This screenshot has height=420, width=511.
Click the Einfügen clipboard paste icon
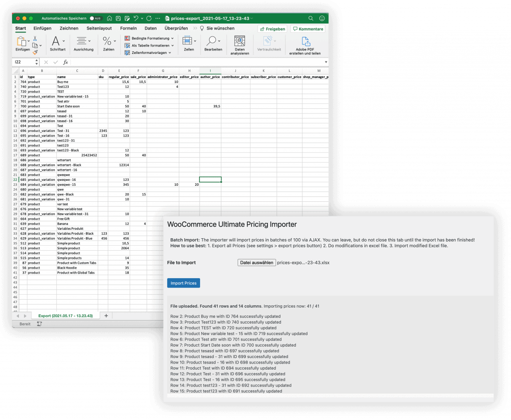pyautogui.click(x=21, y=41)
